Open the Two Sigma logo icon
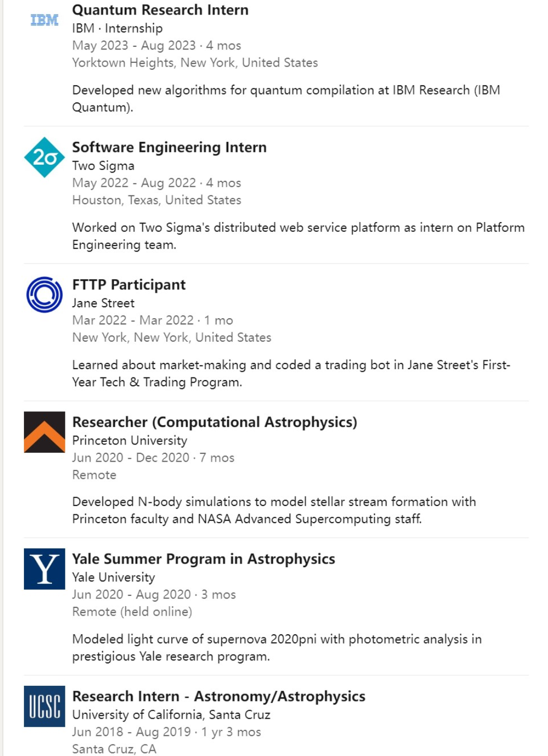548x756 pixels. [x=44, y=157]
